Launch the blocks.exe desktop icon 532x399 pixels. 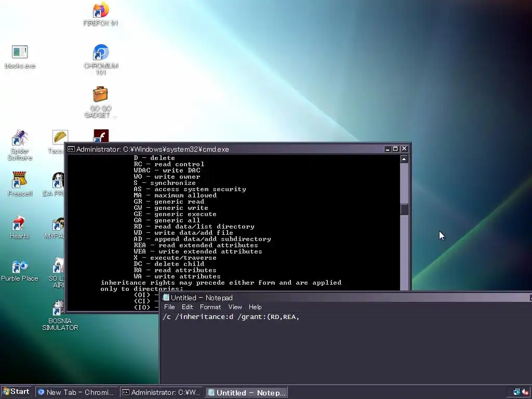click(x=20, y=57)
